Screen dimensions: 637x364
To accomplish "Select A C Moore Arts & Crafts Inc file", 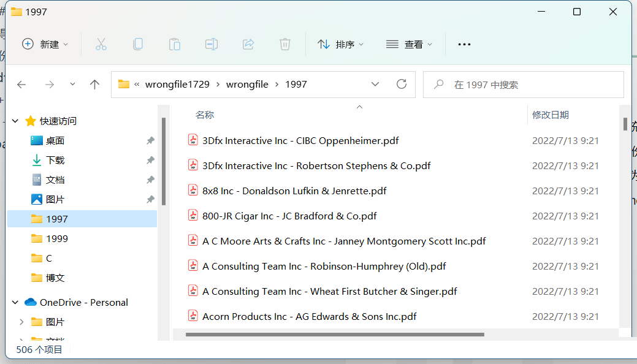I will tap(344, 241).
